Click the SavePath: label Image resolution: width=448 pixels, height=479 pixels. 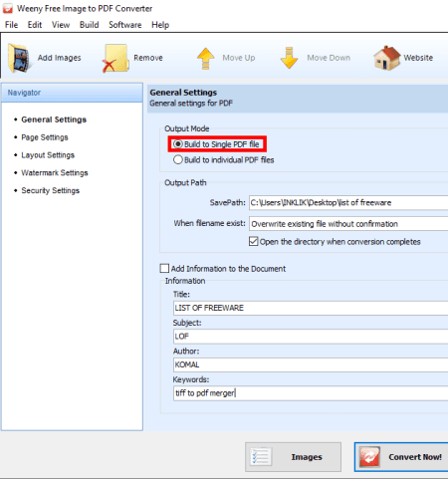(x=227, y=202)
